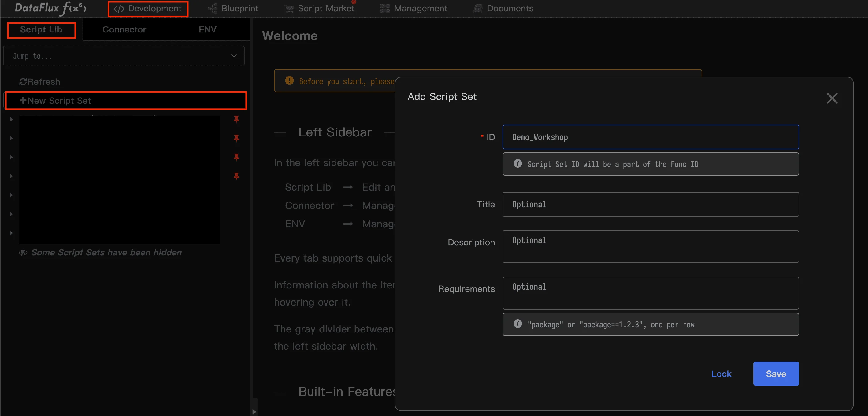Expand the first script set tree item
The image size is (868, 416).
(x=10, y=119)
